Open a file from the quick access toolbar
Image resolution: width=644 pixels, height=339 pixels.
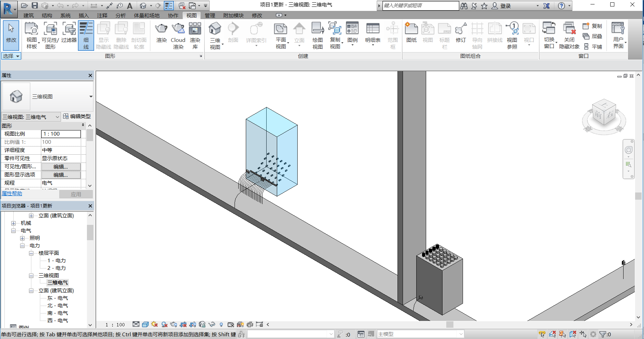[24, 5]
